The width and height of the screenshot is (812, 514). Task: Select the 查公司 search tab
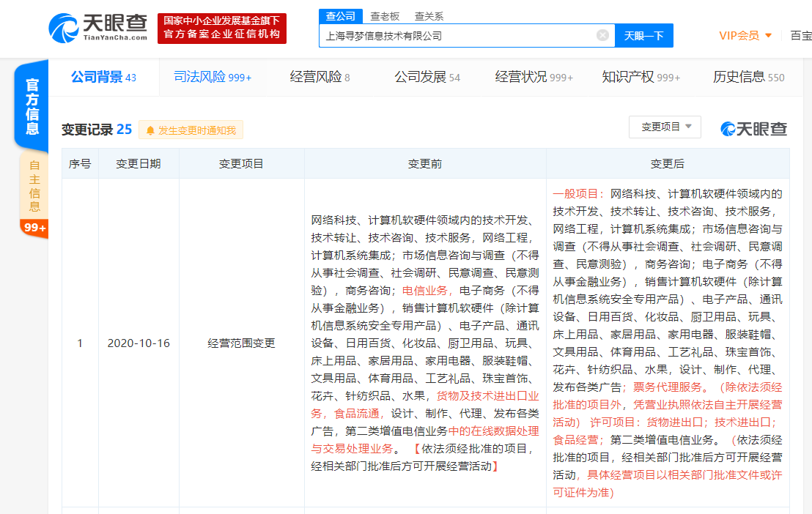tap(340, 16)
